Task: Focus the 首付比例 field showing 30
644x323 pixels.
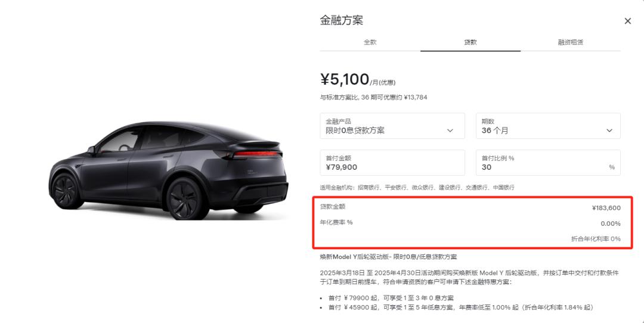Action: tap(548, 163)
